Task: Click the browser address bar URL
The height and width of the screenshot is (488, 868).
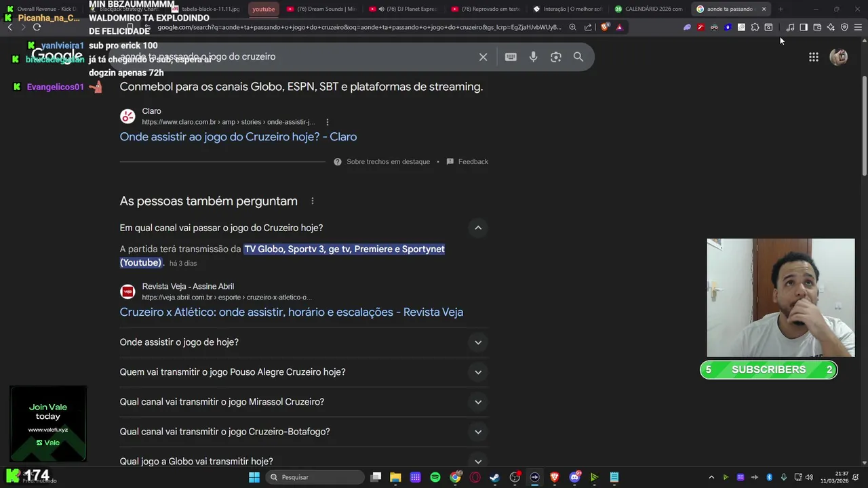Action: (x=359, y=27)
